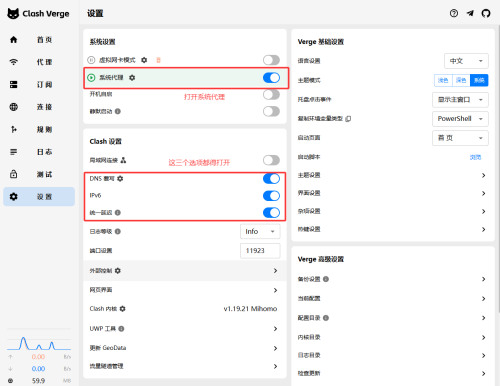Go to subscriptions (订阅) in the sidebar
500x386 pixels.
point(39,85)
